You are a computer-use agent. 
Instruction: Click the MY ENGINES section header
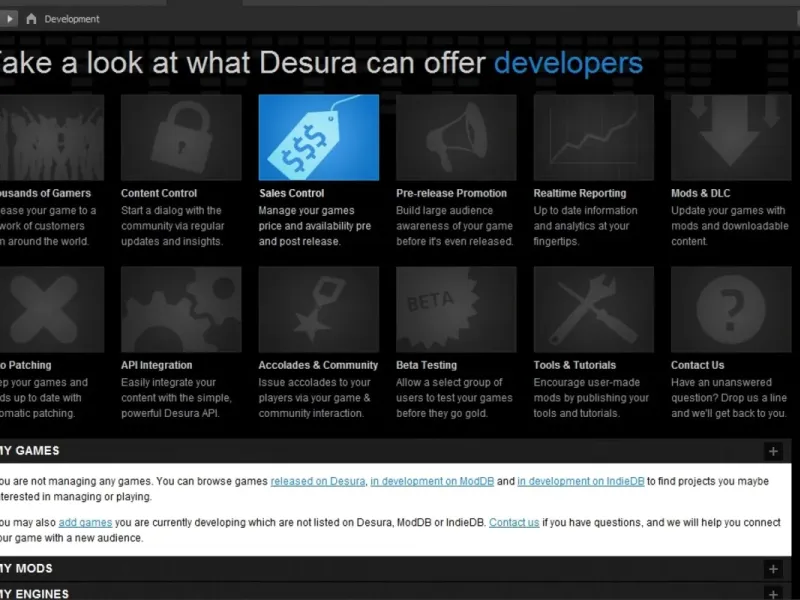[395, 592]
